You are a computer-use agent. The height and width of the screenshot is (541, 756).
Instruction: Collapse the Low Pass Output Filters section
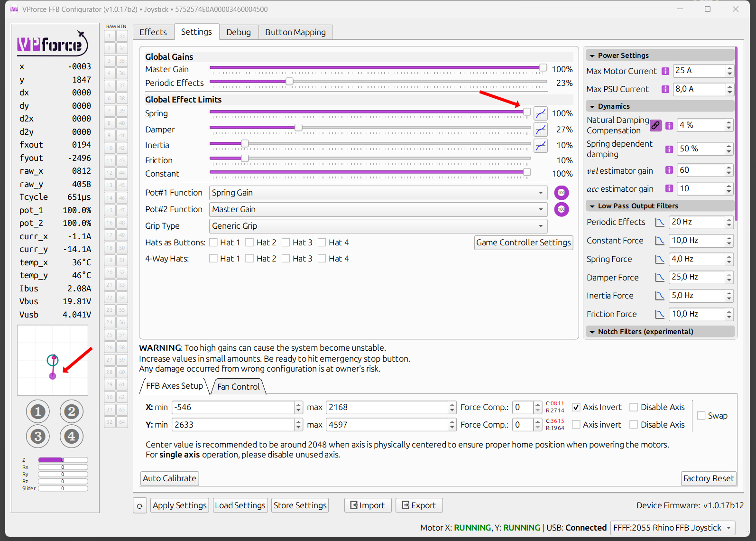(x=660, y=206)
